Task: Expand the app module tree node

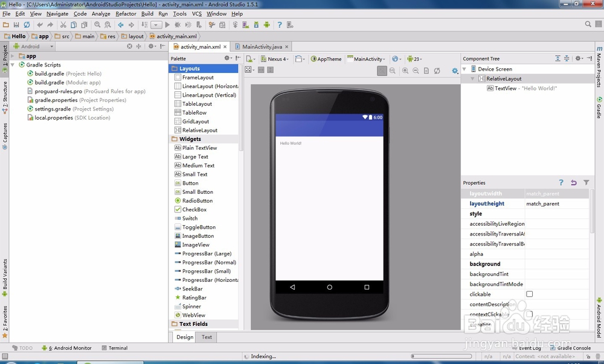Action: pyautogui.click(x=13, y=56)
